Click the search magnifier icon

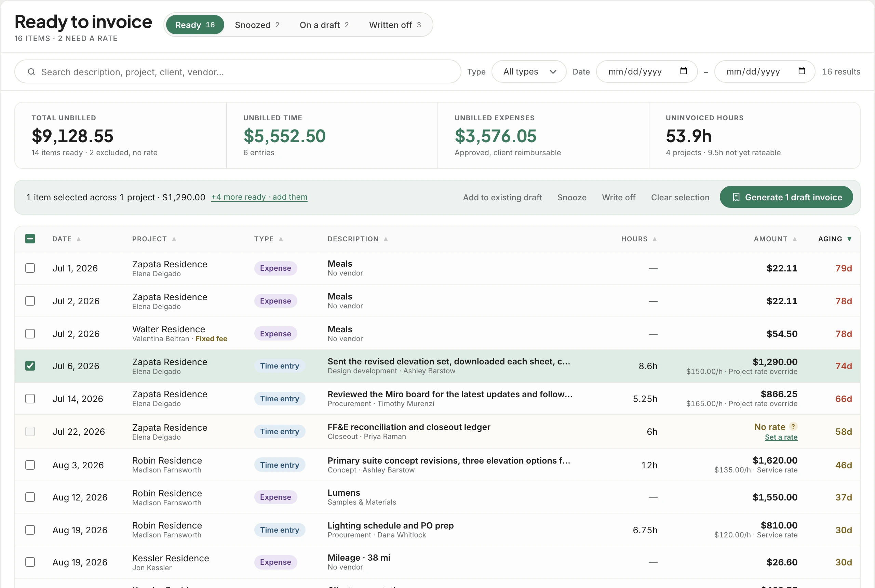tap(31, 72)
